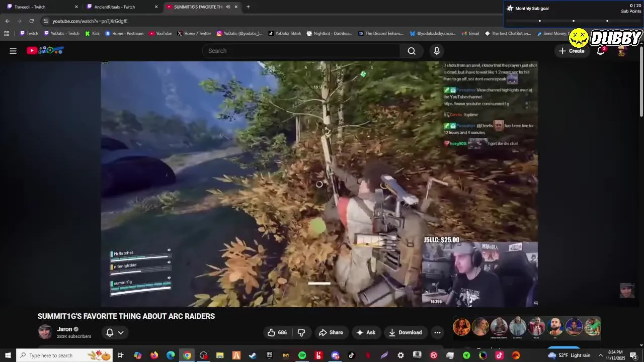Viewport: 644px width, 362px height.
Task: Switch to AncientRituals - Twitch tab
Action: [121, 7]
